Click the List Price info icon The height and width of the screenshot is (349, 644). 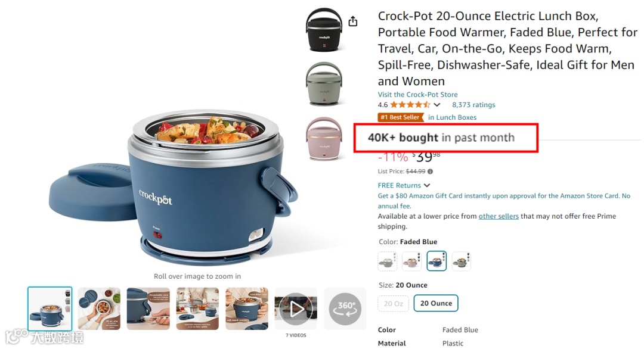click(430, 172)
